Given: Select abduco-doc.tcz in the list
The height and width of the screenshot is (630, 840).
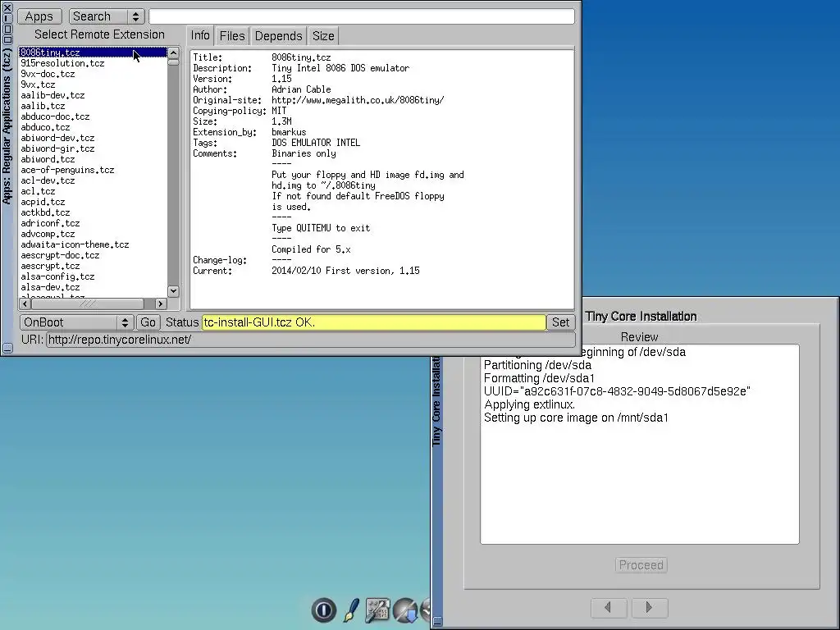Looking at the screenshot, I should (x=93, y=116).
